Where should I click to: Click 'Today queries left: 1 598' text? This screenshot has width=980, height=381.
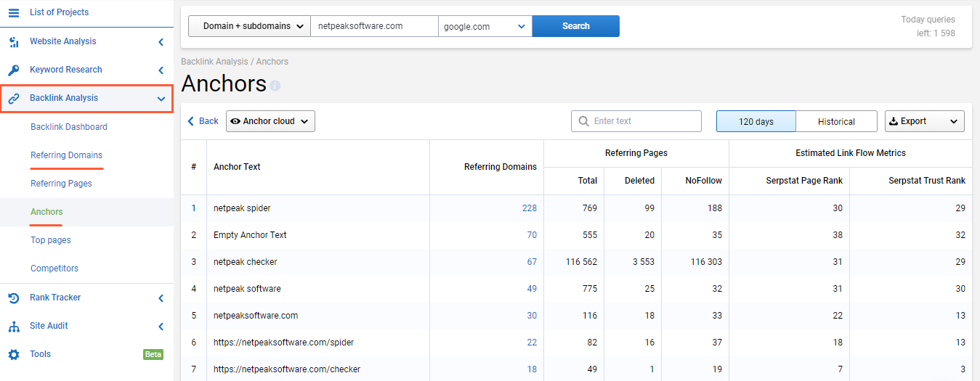[928, 26]
